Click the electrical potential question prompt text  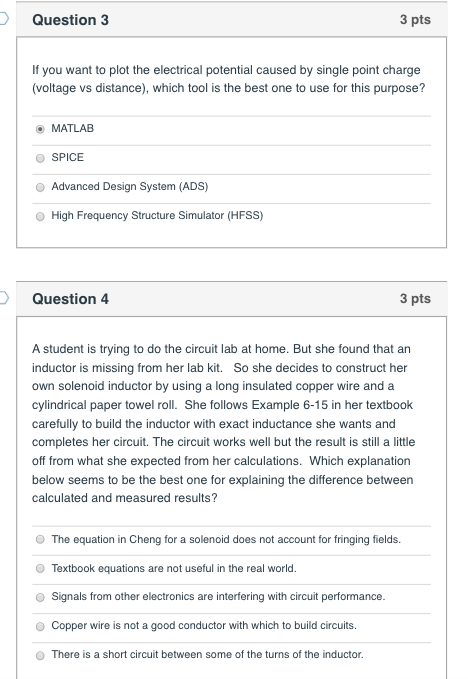(229, 79)
